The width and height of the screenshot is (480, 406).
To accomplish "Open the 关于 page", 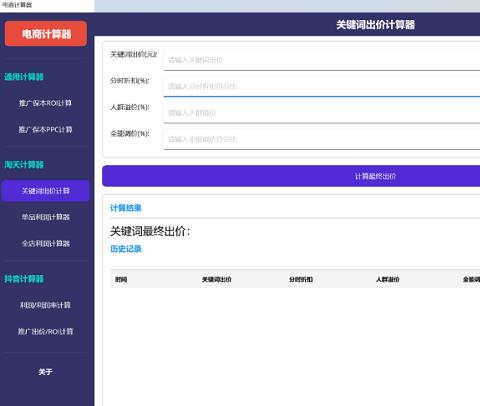I will coord(45,372).
